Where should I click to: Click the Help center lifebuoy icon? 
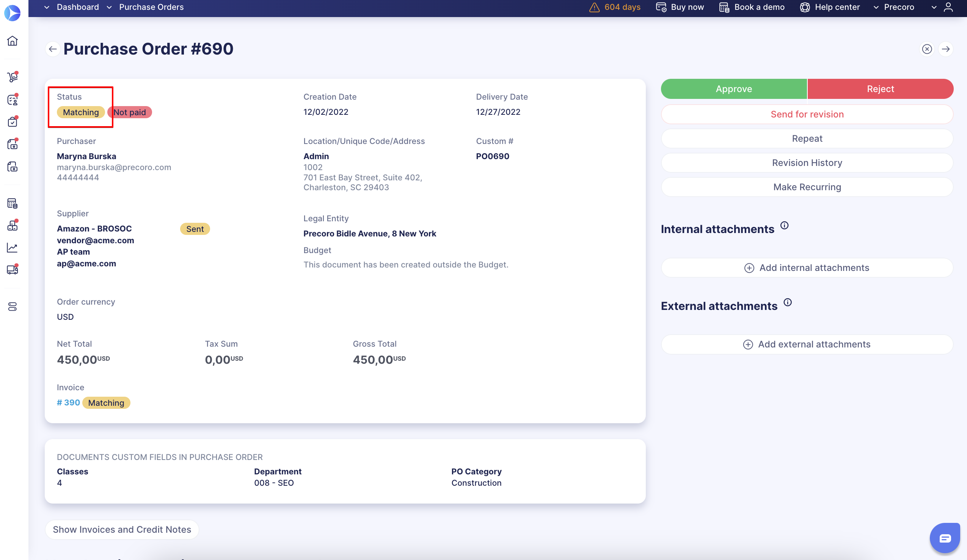[805, 7]
